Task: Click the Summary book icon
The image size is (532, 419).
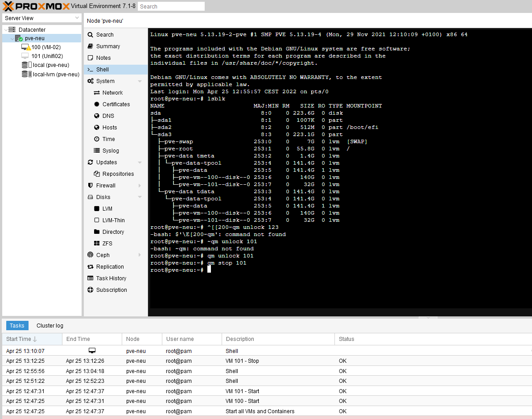Action: point(90,46)
